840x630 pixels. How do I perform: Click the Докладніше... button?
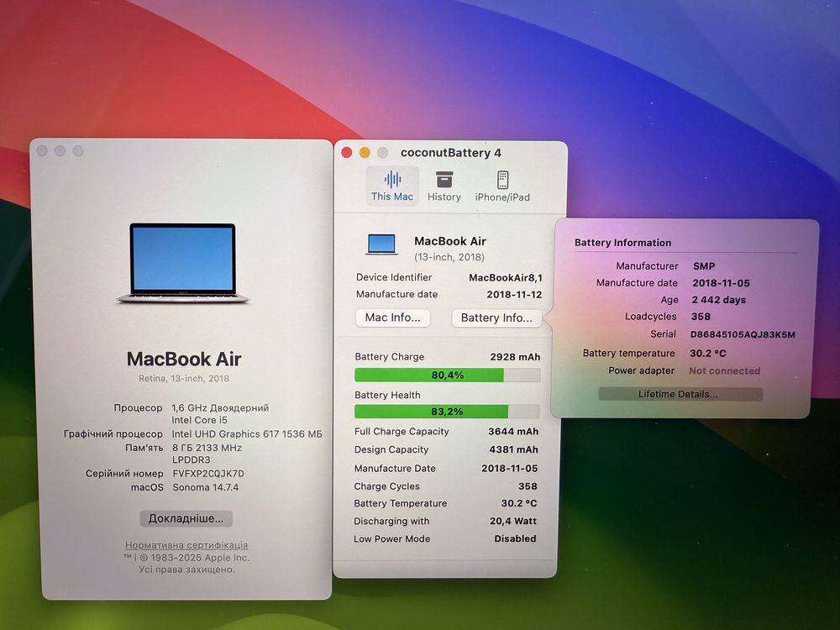186,518
